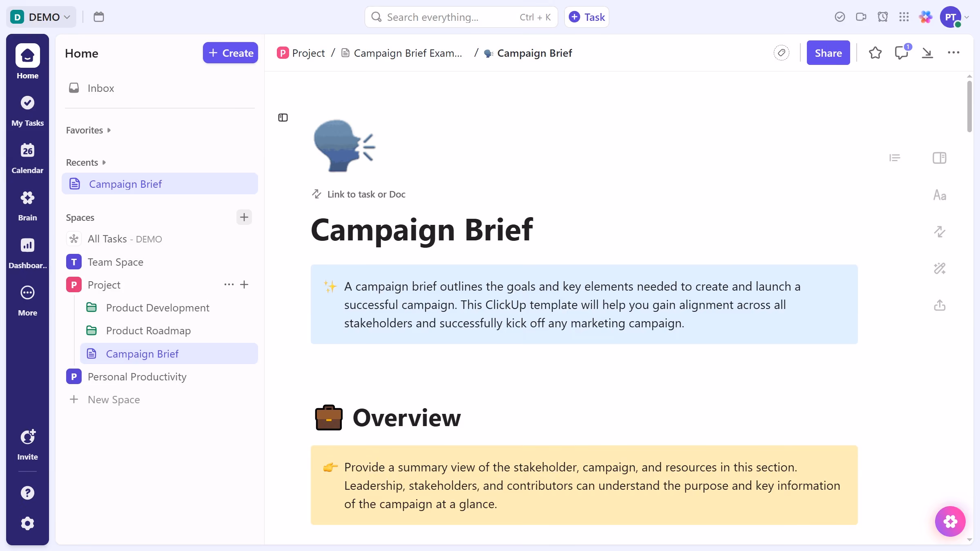The width and height of the screenshot is (980, 551).
Task: Open the Help question mark icon
Action: [27, 493]
